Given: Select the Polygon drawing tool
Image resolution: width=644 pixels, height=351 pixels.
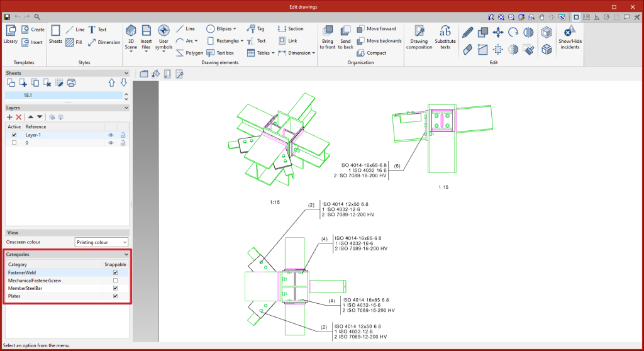Looking at the screenshot, I should coord(189,53).
